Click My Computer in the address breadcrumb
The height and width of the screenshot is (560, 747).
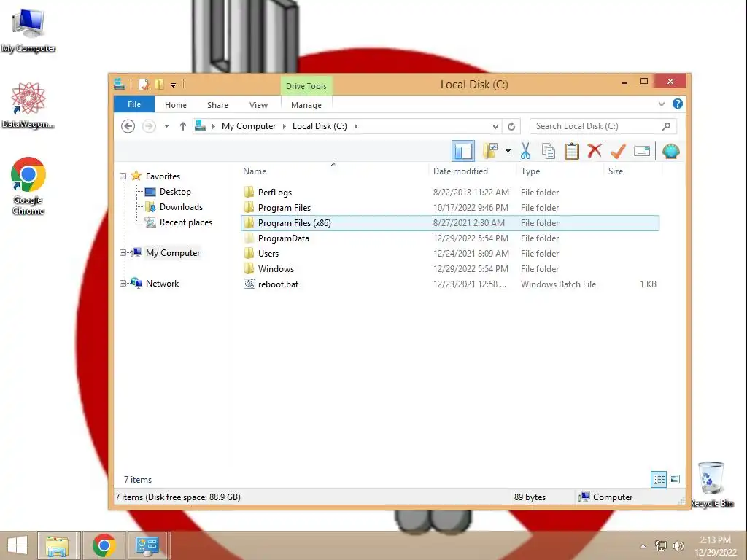coord(249,126)
